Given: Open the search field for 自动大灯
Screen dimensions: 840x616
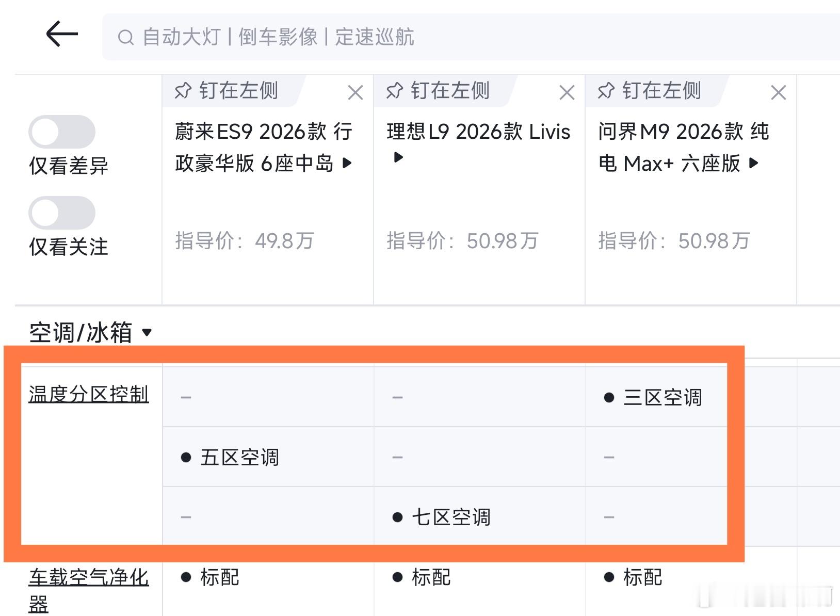Looking at the screenshot, I should point(471,37).
